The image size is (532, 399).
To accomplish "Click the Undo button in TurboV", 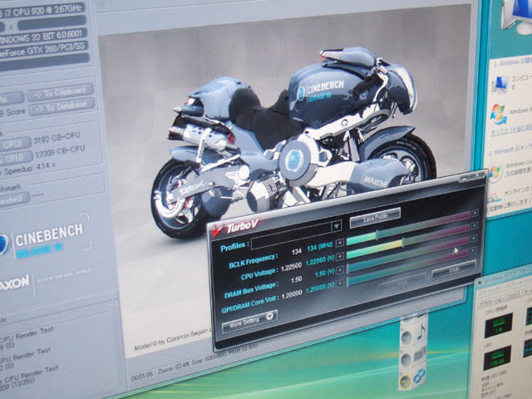I will [454, 269].
